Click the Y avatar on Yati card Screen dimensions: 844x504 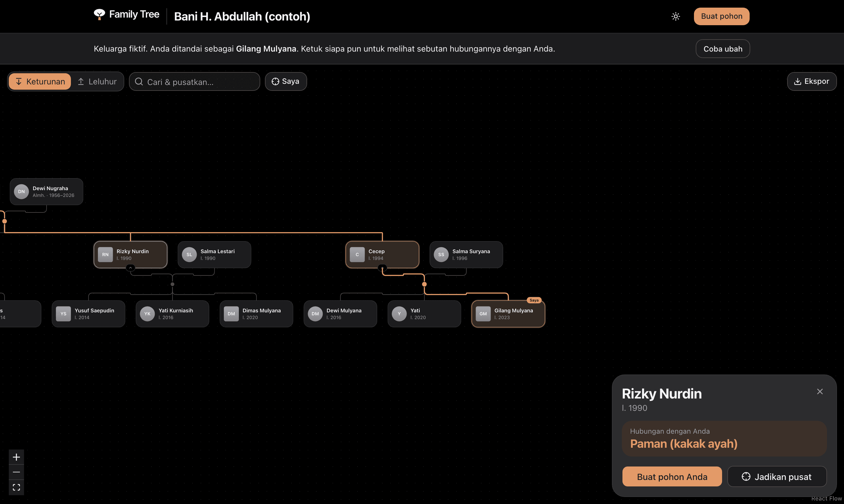tap(399, 314)
